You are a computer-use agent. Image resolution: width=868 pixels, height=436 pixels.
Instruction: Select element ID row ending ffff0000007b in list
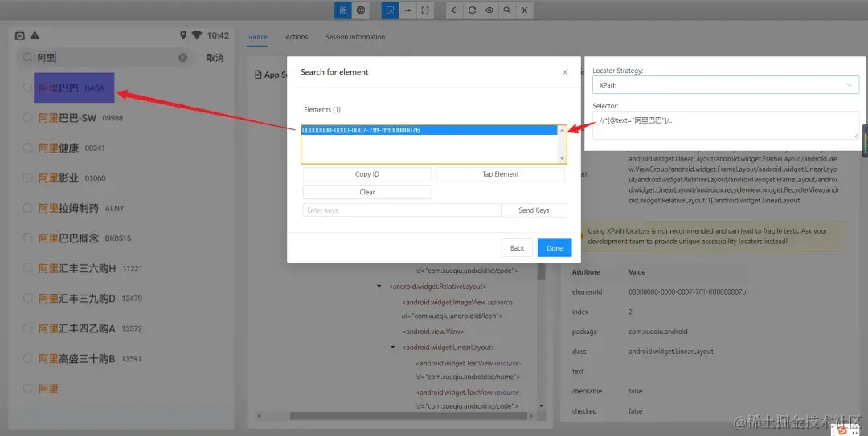click(x=429, y=131)
